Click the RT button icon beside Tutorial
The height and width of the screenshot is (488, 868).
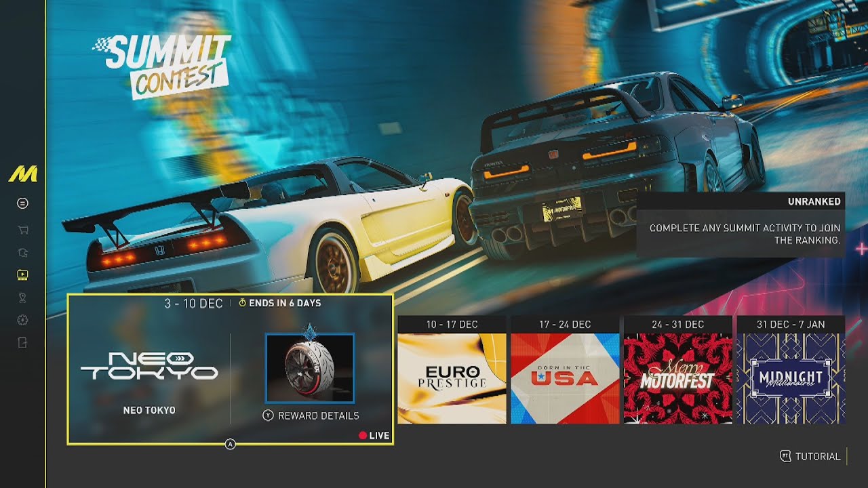[x=786, y=456]
